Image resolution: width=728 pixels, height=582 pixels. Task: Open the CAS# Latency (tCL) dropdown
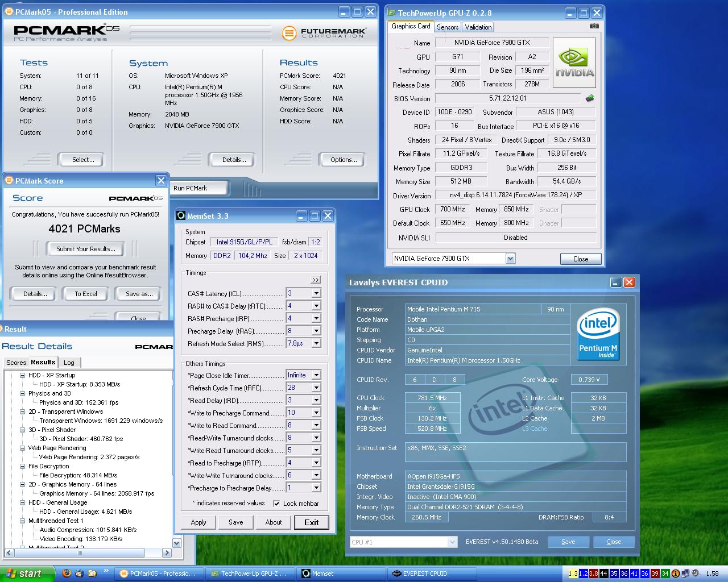point(316,293)
